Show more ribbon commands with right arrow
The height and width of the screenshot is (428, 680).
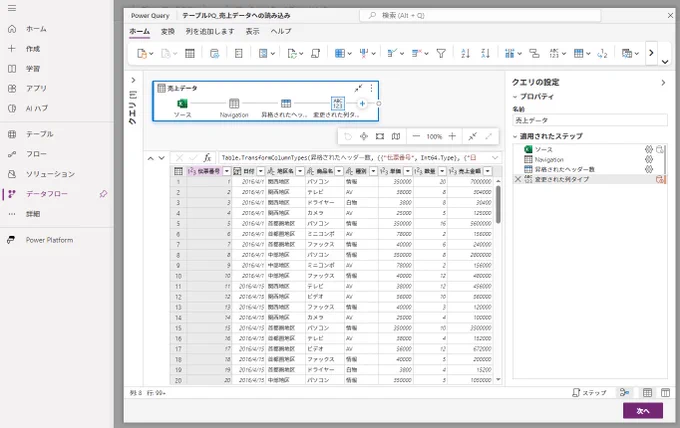tap(651, 53)
